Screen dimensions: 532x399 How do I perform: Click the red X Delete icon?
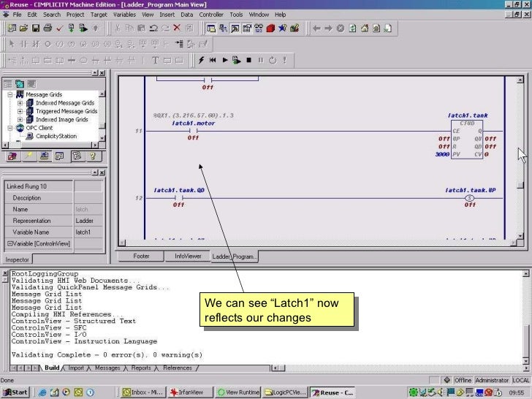point(177,28)
